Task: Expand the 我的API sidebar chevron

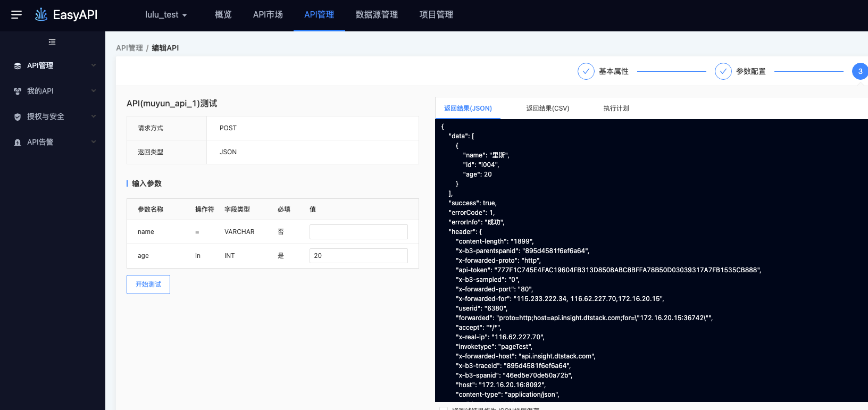Action: point(94,91)
